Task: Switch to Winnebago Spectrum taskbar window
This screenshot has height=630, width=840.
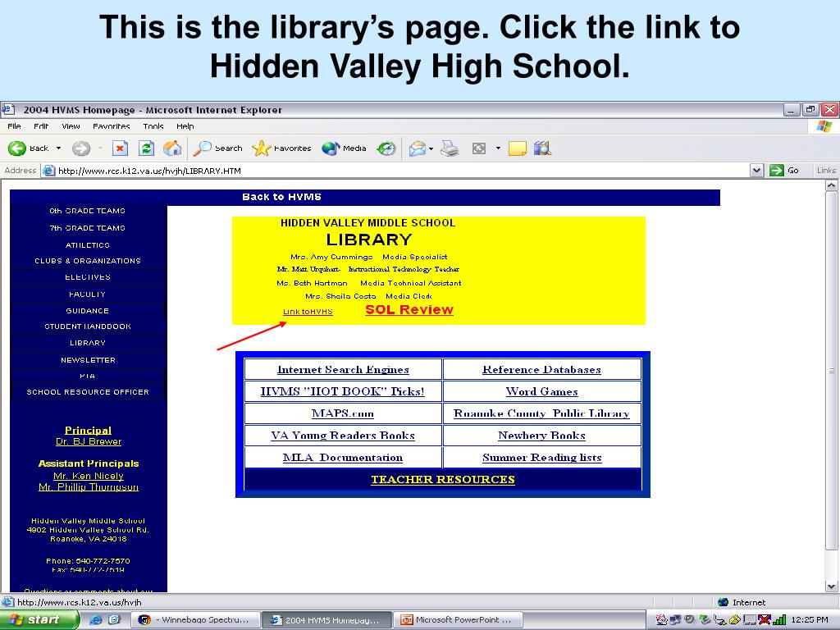Action: coord(196,620)
